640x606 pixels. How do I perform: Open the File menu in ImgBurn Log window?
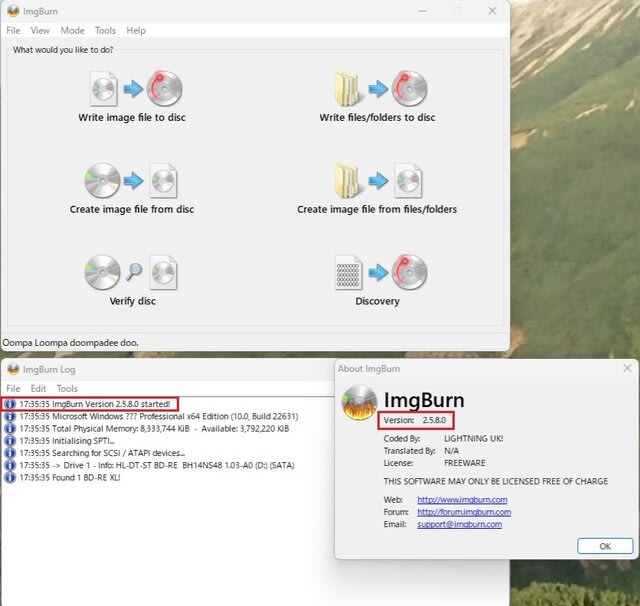pyautogui.click(x=13, y=388)
